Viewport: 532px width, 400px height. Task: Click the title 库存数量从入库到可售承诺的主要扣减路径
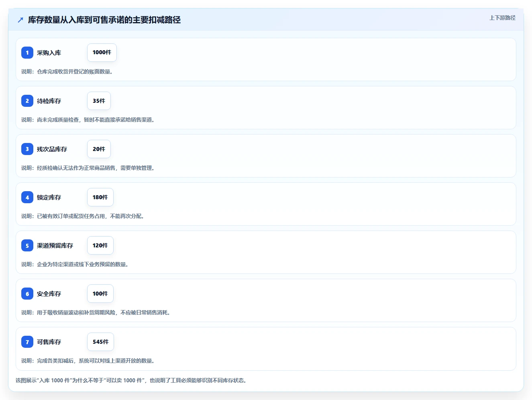(x=104, y=20)
